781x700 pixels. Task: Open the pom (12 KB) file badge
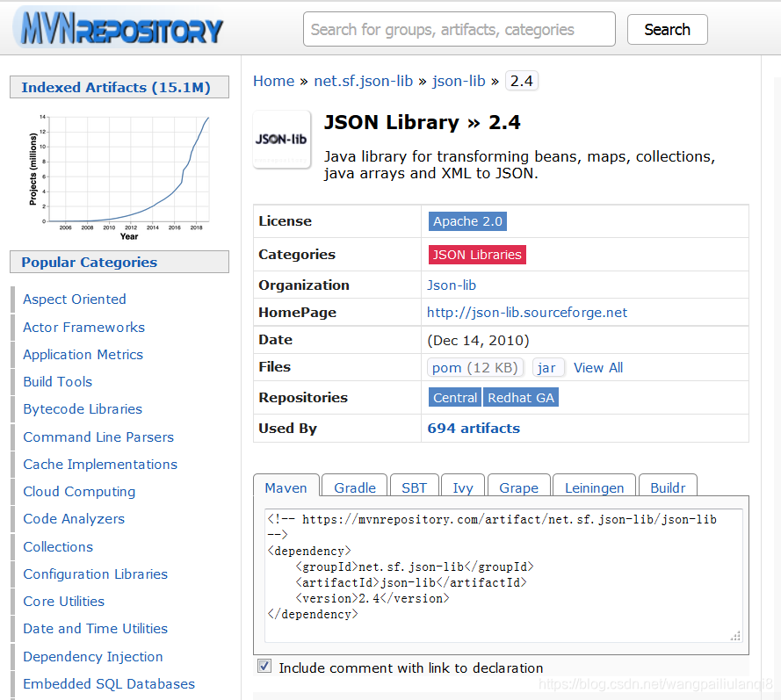point(475,367)
